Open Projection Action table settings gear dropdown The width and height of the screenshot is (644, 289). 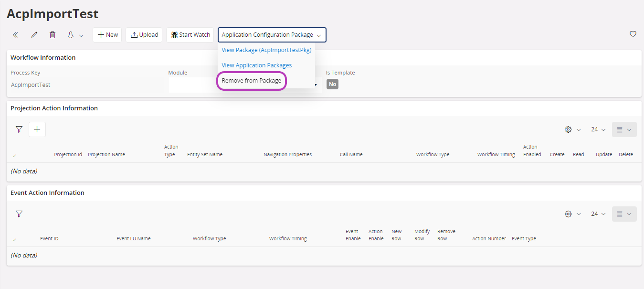coord(572,129)
